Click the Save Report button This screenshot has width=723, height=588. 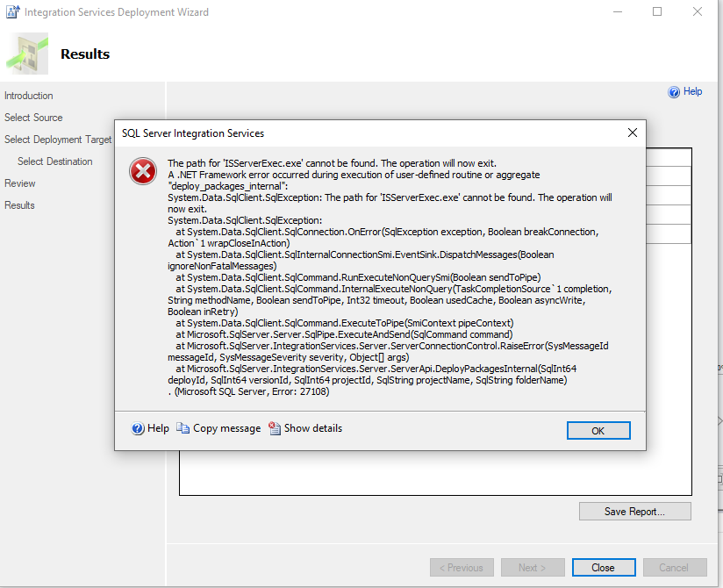click(x=634, y=511)
